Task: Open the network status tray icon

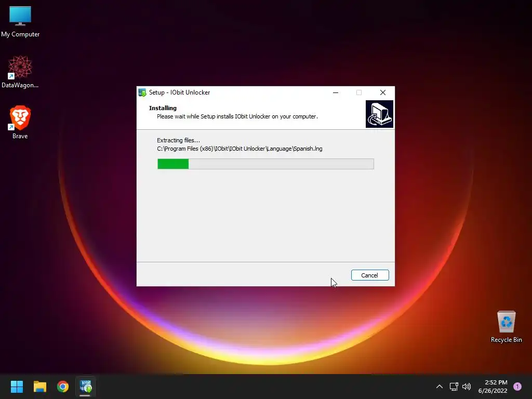Action: tap(454, 387)
